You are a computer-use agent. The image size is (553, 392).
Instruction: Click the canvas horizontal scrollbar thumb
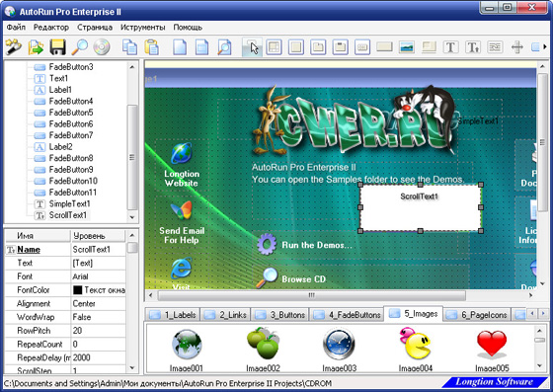point(311,295)
